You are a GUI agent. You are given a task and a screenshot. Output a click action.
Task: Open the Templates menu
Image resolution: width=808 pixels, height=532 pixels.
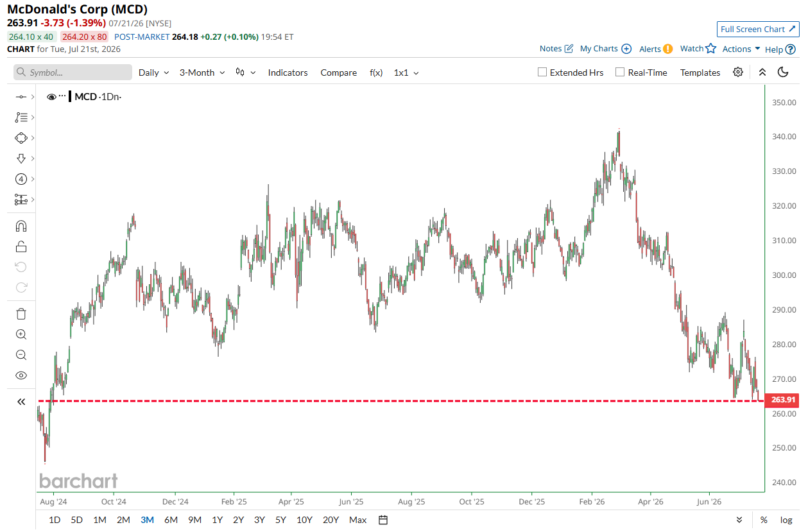[700, 73]
